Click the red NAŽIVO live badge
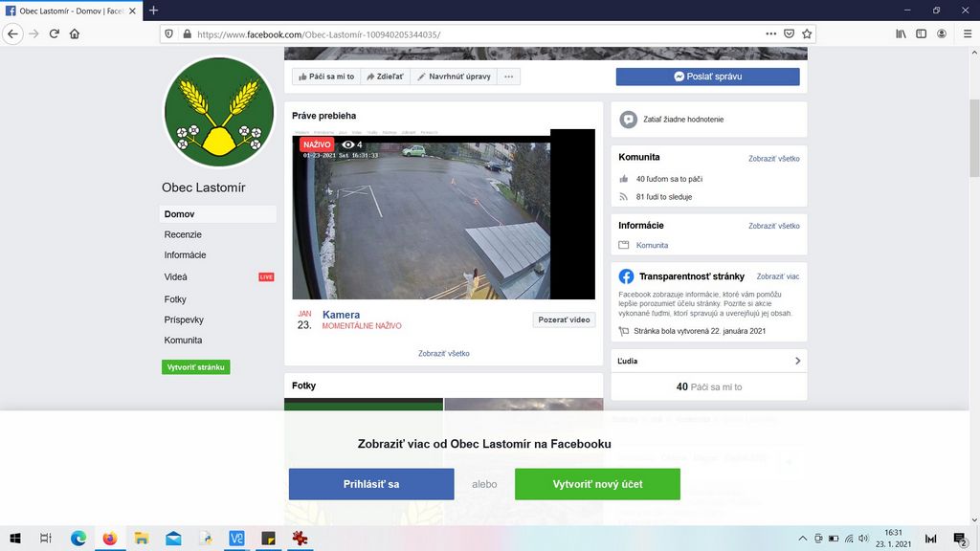This screenshot has height=551, width=980. point(317,144)
